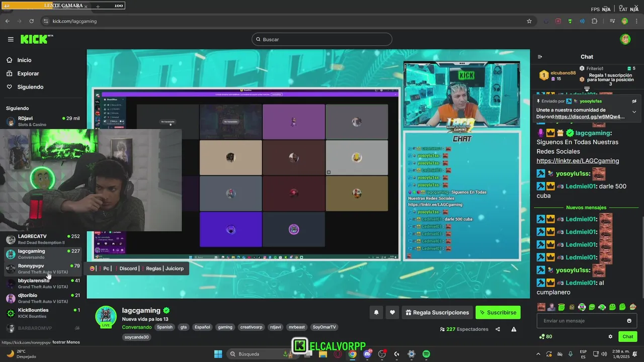This screenshot has height=362, width=644.
Task: Click the last orange emote in quick emotes
Action: [633, 307]
